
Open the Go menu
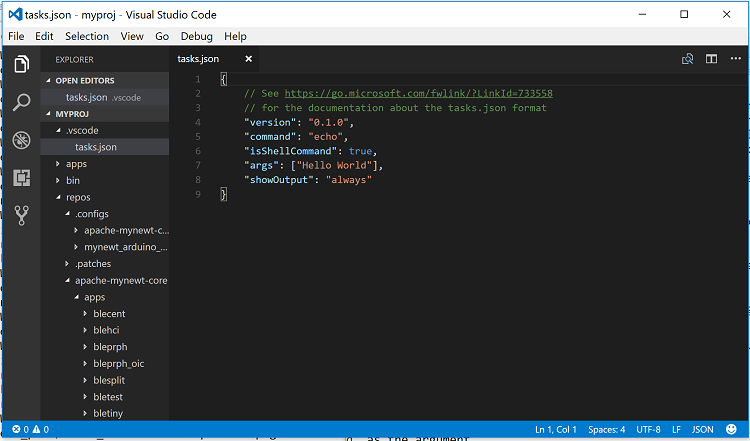point(162,36)
